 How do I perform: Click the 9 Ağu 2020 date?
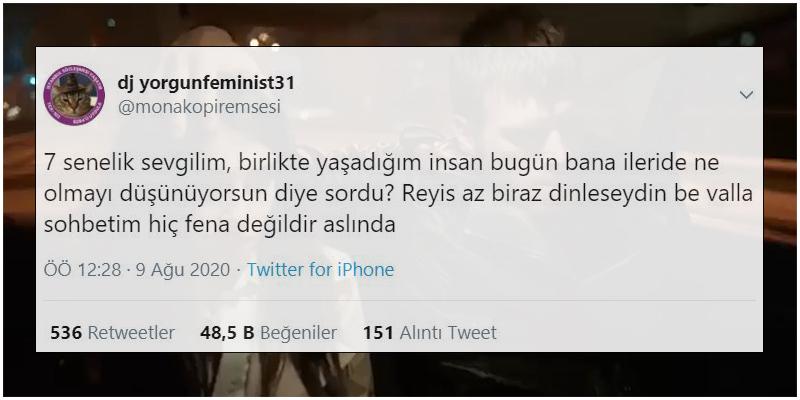[183, 270]
